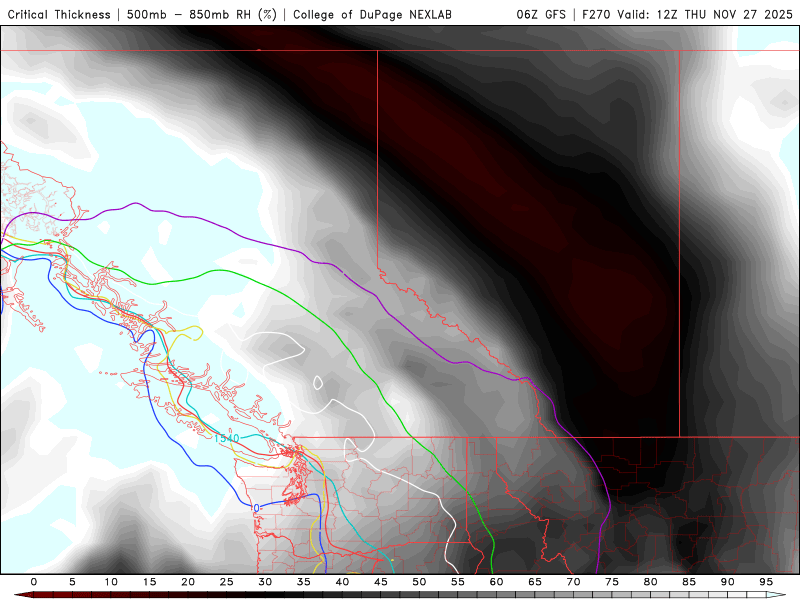The height and width of the screenshot is (600, 800).
Task: Click the '45' label on the color scale
Action: (381, 582)
